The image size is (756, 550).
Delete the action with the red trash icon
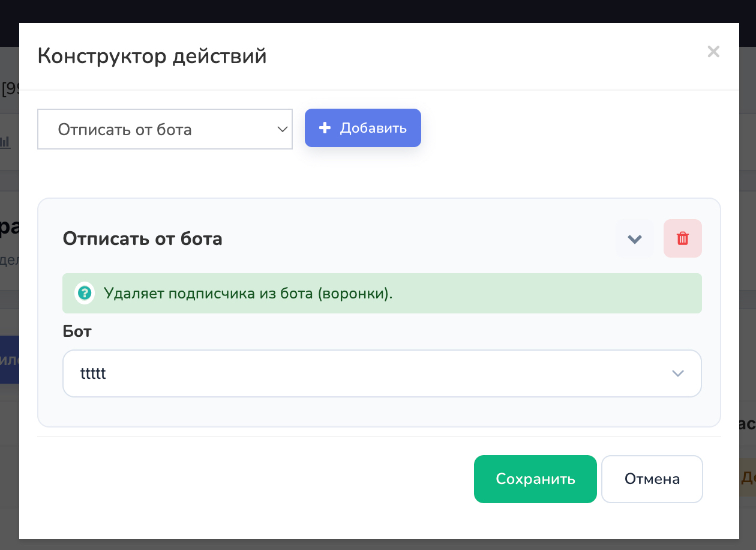coord(683,238)
